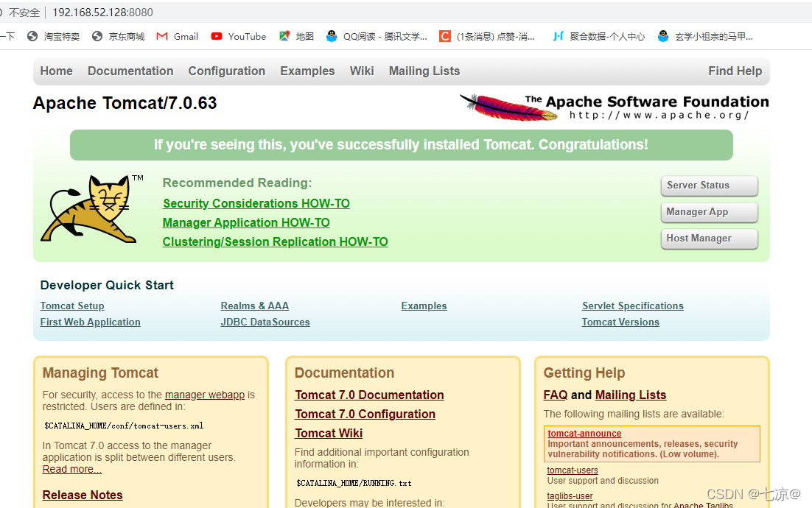
Task: Click the Apache Tomcat/7.0.63 heading
Action: (125, 103)
